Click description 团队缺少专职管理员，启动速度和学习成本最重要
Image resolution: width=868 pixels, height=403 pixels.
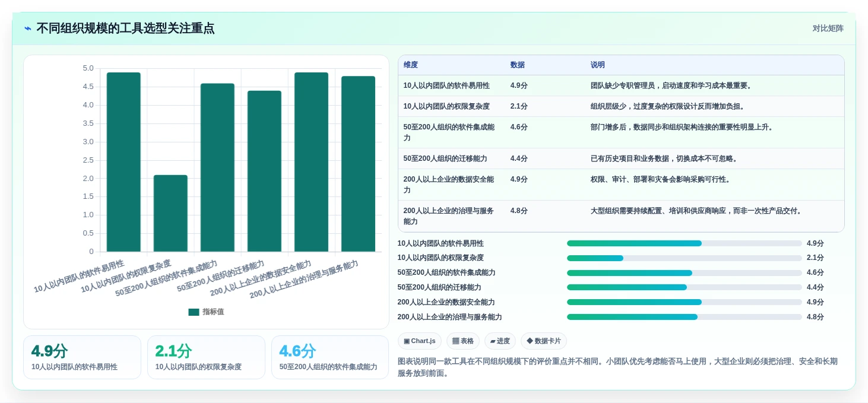(x=672, y=85)
